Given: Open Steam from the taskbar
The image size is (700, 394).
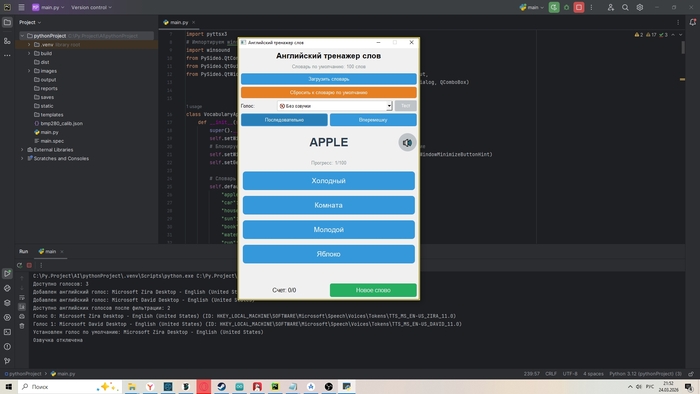Looking at the screenshot, I should [221, 387].
